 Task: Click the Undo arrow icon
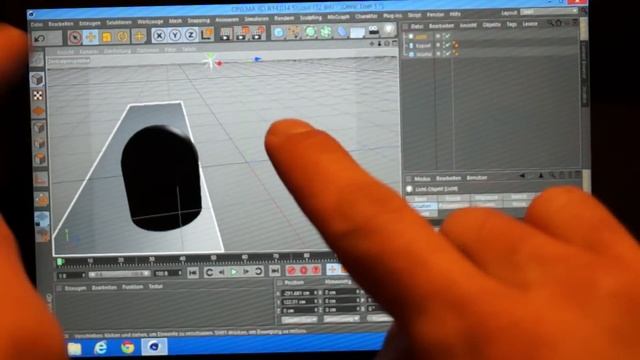(40, 38)
